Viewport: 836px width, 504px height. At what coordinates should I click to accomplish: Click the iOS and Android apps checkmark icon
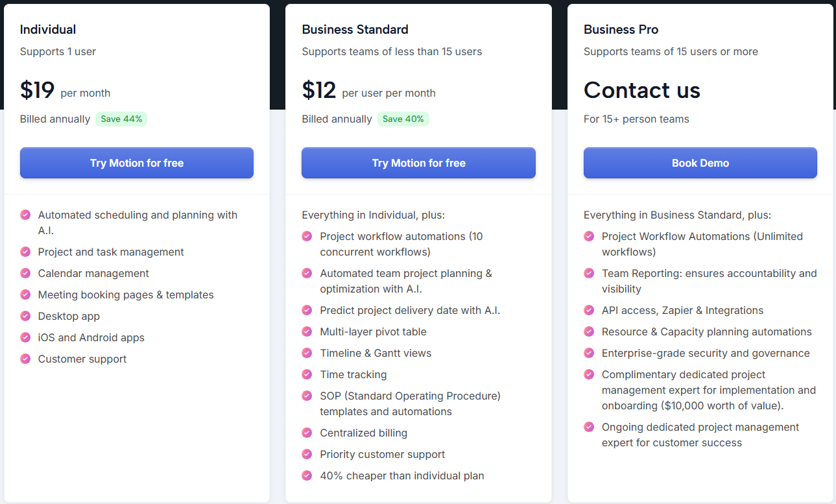pos(25,337)
